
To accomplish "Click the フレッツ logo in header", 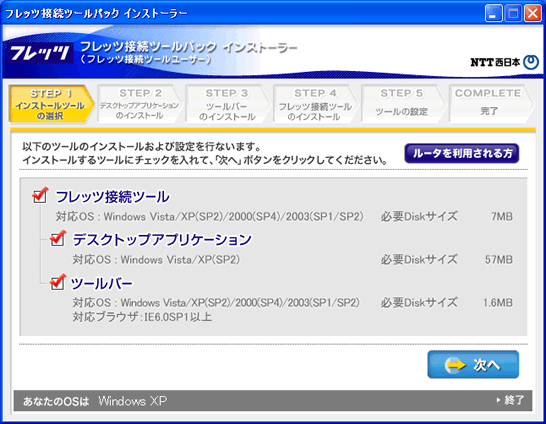I will point(39,53).
